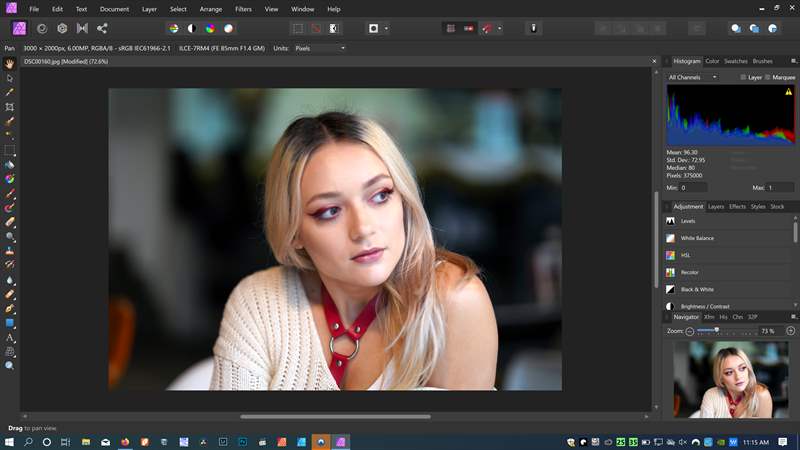The width and height of the screenshot is (800, 450).
Task: Enable the Layer histogram checkbox
Action: pyautogui.click(x=743, y=77)
